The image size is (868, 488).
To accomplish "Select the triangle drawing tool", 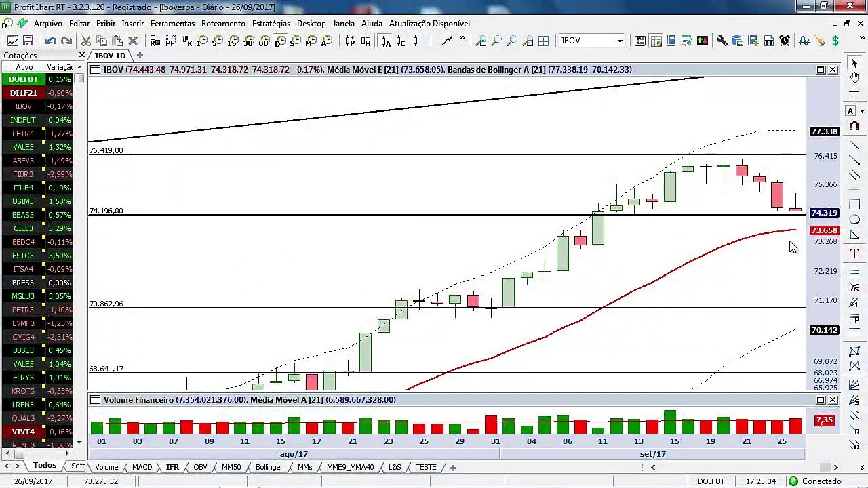I will point(854,235).
